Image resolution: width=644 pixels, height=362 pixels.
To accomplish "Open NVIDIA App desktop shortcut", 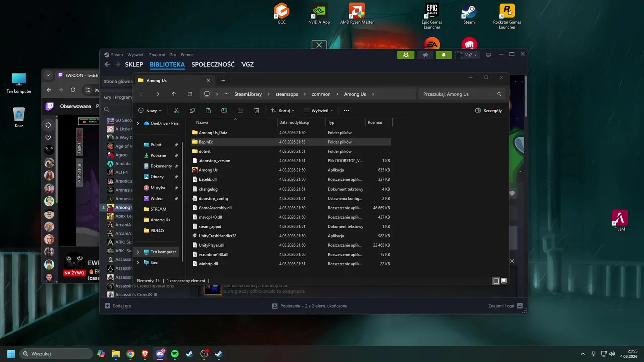I will [x=319, y=14].
